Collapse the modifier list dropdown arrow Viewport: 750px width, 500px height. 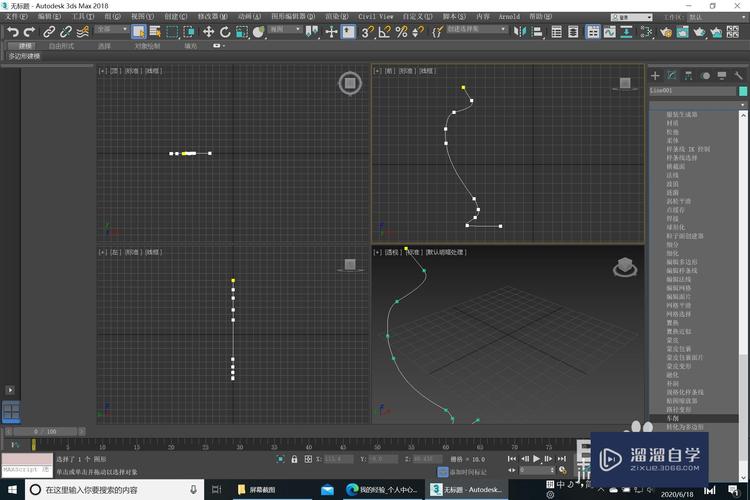pos(742,105)
